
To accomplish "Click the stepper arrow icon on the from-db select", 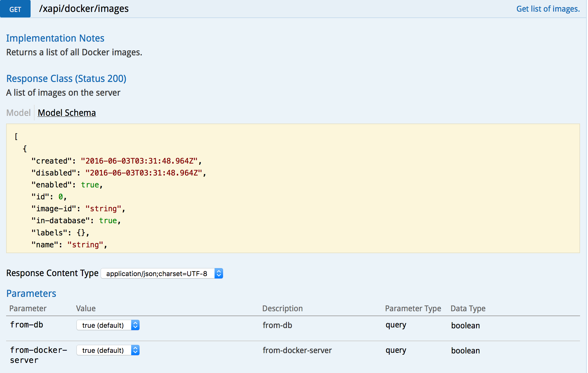I will (135, 325).
